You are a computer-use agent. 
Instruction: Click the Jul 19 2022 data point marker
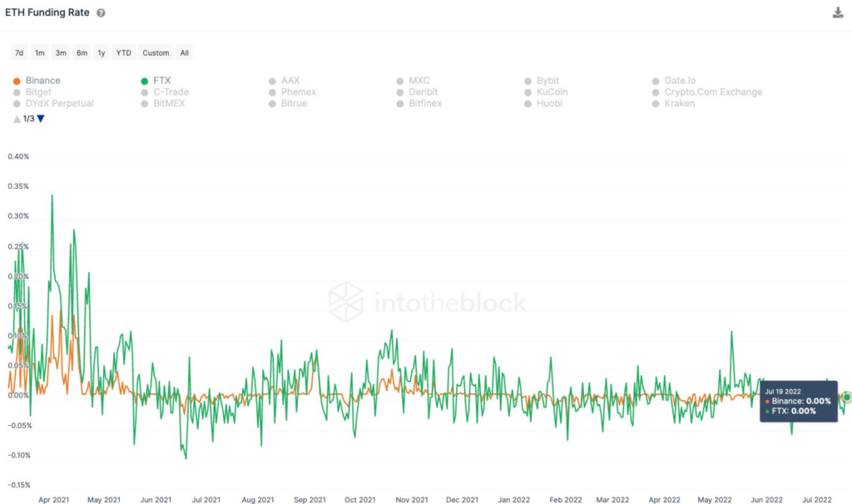846,397
